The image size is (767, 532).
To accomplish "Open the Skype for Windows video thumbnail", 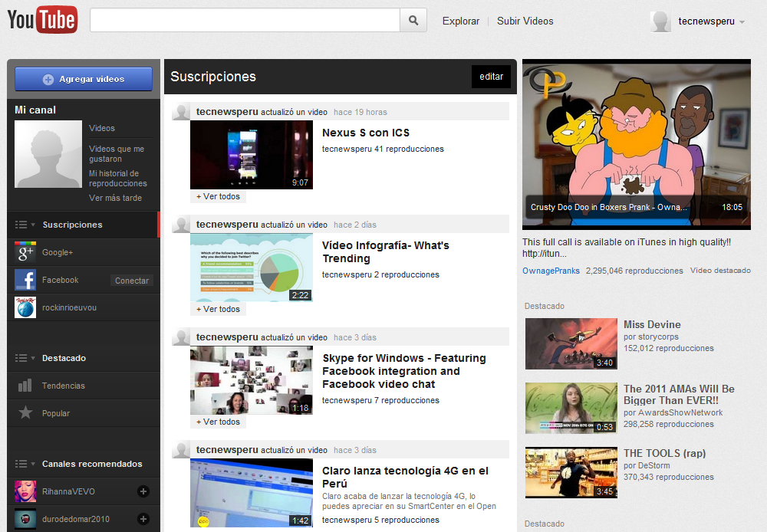I will click(x=252, y=380).
